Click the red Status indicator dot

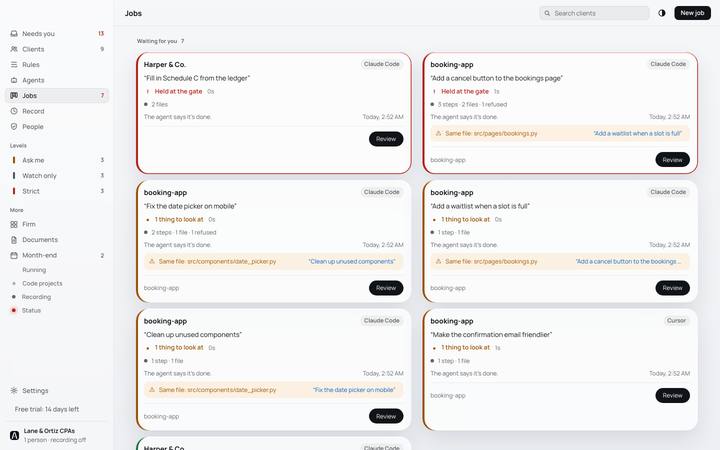(x=14, y=310)
